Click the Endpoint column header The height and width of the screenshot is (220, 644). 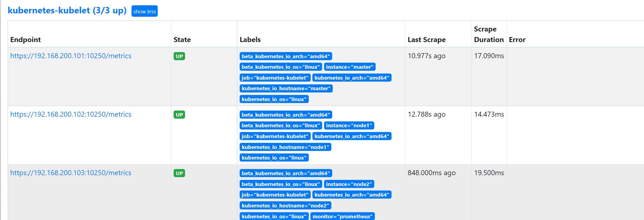click(26, 40)
